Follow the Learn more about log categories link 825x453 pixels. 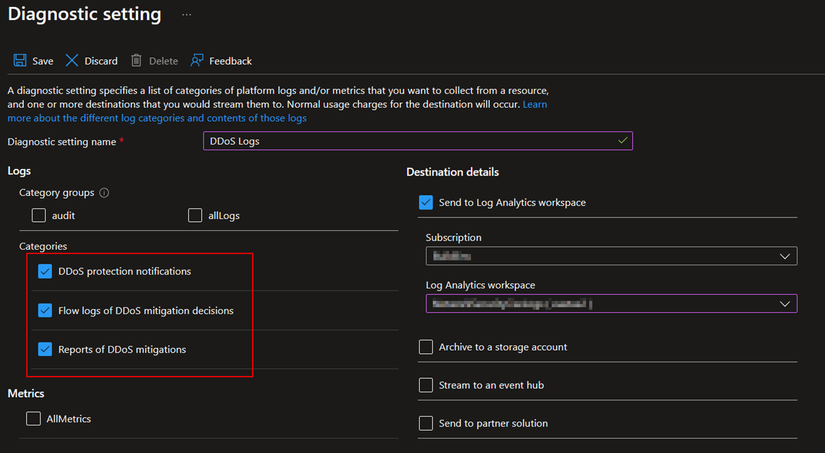tap(157, 118)
